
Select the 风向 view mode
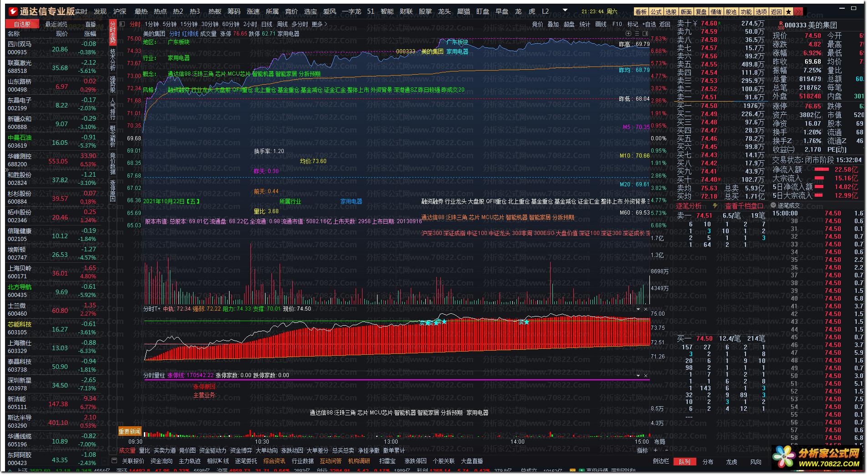756,462
